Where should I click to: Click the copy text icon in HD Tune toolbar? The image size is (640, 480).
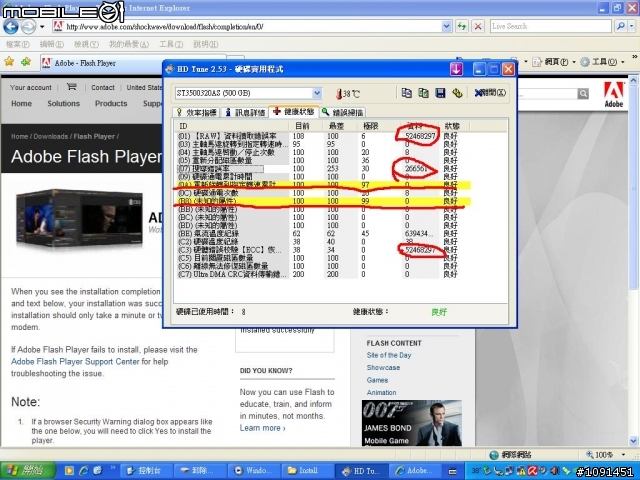(x=407, y=93)
